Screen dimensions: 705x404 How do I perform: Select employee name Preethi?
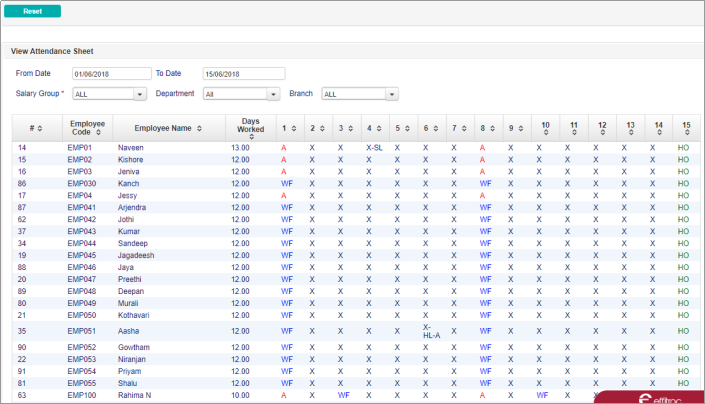tap(129, 280)
